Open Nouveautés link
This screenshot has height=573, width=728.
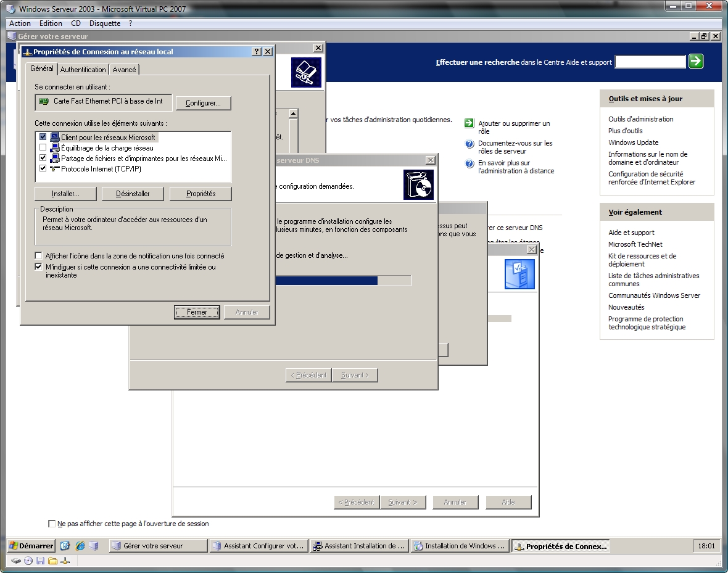[x=626, y=307]
